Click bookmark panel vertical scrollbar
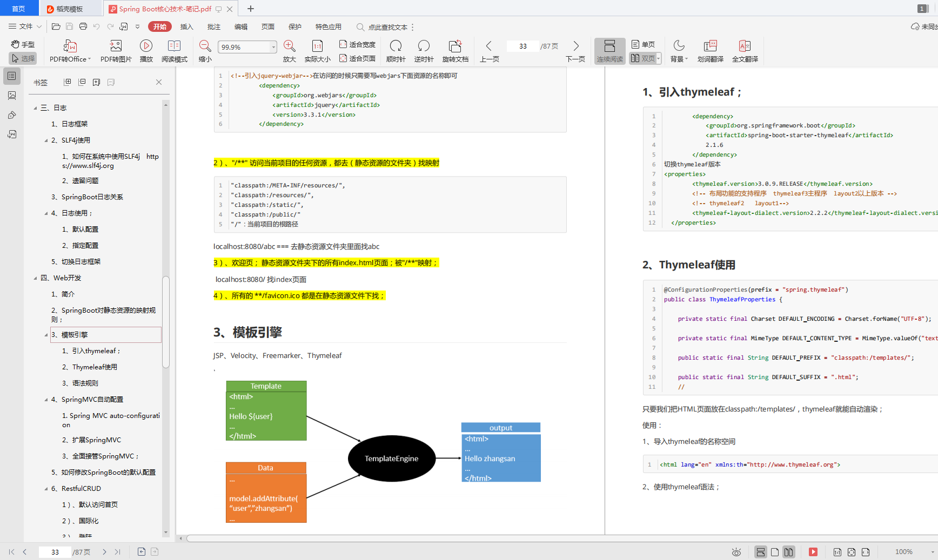This screenshot has width=938, height=560. pos(166,322)
